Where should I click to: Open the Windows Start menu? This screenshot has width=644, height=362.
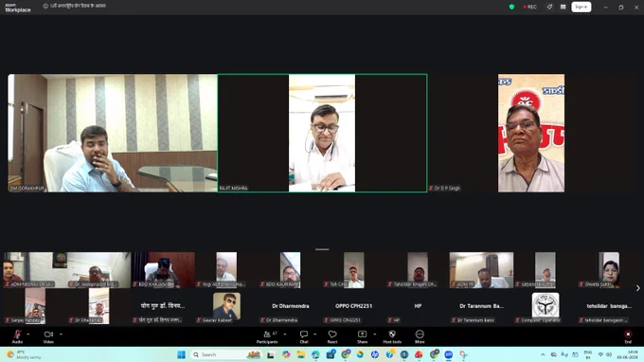coord(181,354)
